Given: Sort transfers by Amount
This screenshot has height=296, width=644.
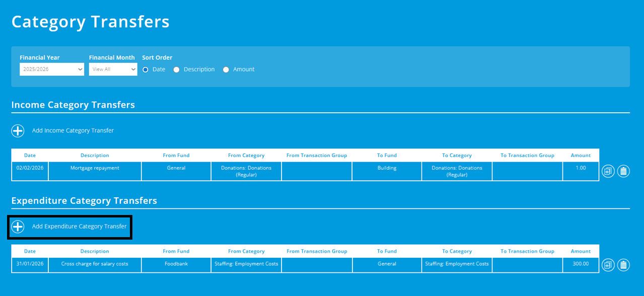Looking at the screenshot, I should click(x=226, y=69).
